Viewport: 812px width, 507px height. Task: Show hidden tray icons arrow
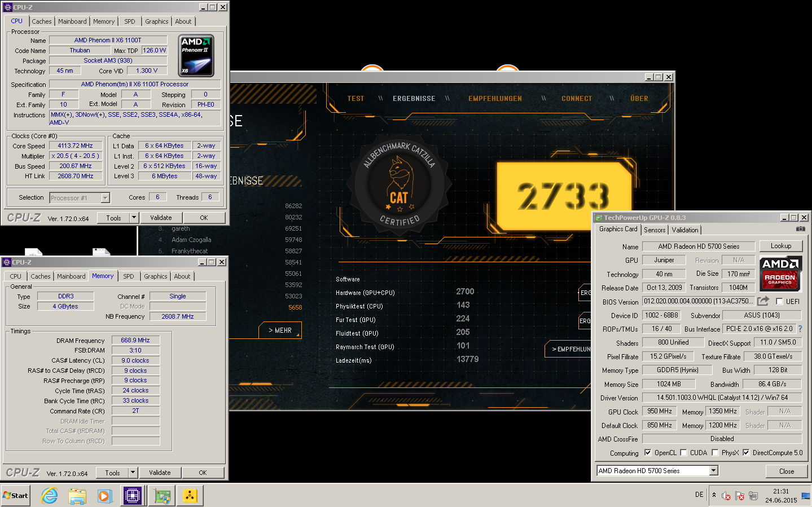[x=714, y=495]
